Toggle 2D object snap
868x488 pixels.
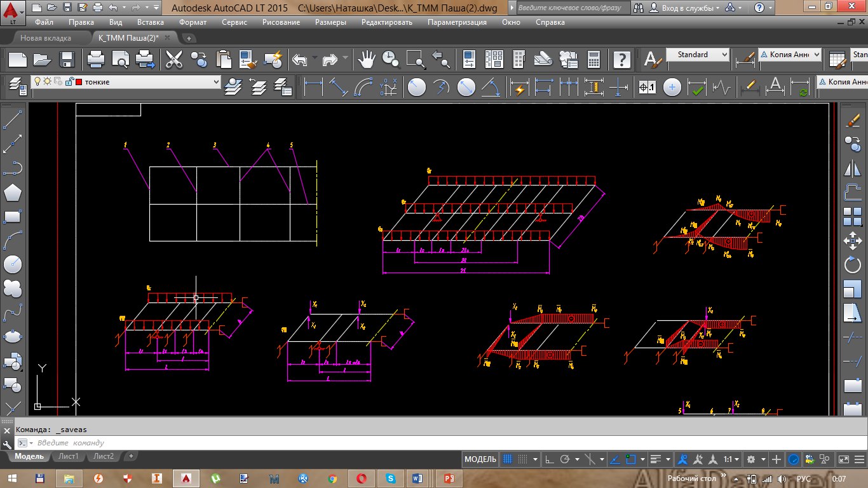pos(631,459)
